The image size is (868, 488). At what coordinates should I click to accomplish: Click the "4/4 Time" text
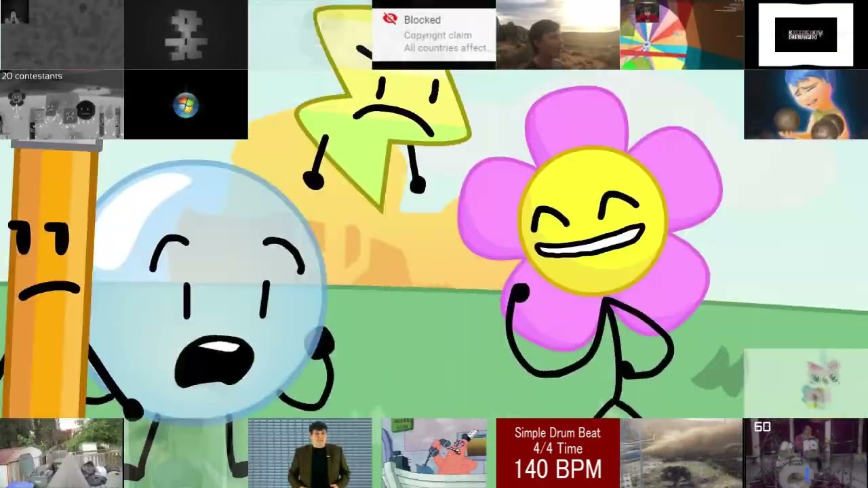click(557, 449)
